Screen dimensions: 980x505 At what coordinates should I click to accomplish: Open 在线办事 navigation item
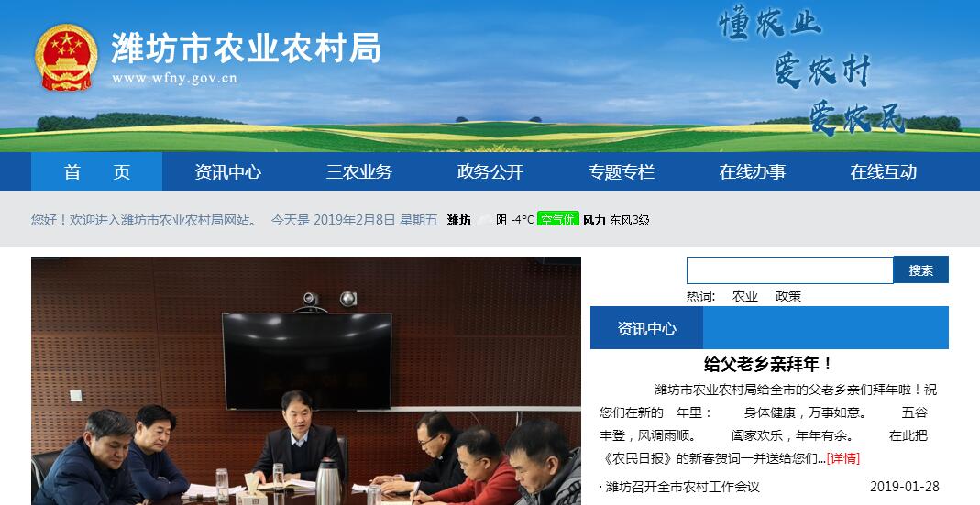(753, 171)
